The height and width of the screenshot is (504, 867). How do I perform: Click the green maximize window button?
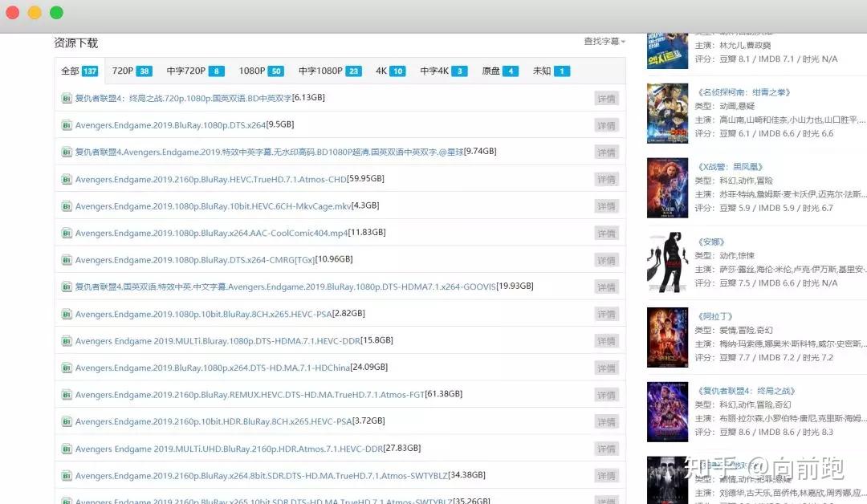pyautogui.click(x=56, y=12)
